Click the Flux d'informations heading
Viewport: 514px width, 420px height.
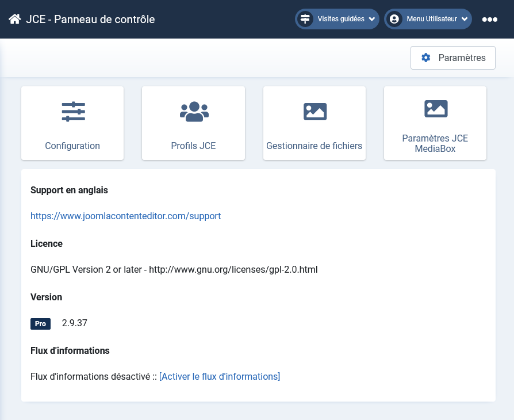70,350
